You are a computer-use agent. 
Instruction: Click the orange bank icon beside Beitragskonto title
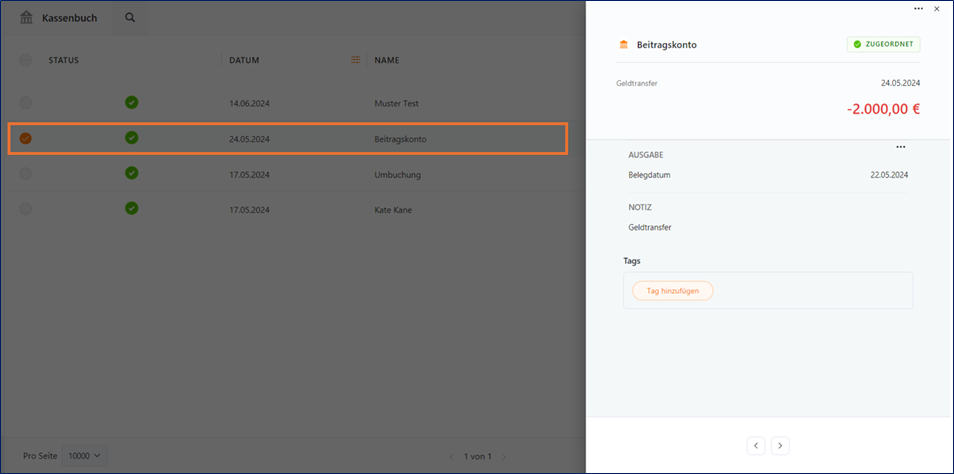coord(623,44)
